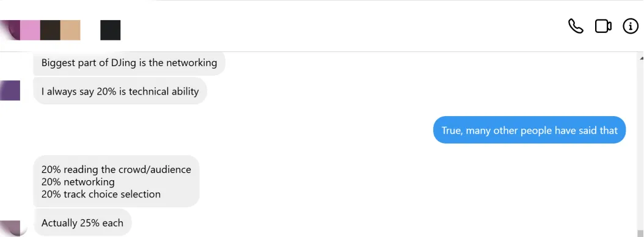Select 'Biggest part of DJing is the networking' message
This screenshot has height=237, width=644.
[x=129, y=64]
